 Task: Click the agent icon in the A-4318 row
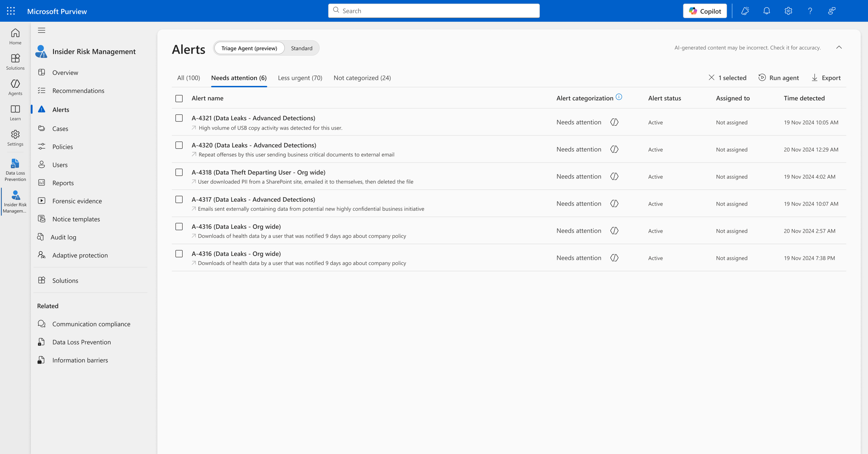click(x=614, y=176)
